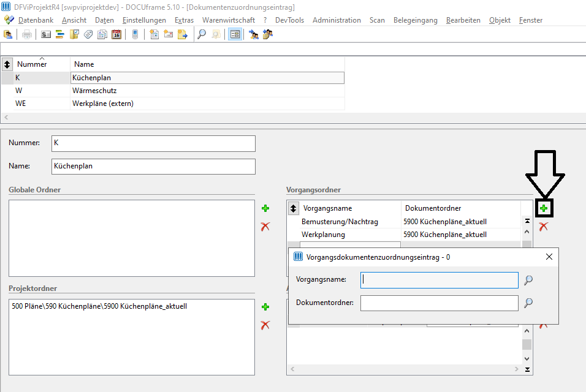The height and width of the screenshot is (392, 586).
Task: Select the Wärmeschutz row in the list
Action: coord(173,91)
